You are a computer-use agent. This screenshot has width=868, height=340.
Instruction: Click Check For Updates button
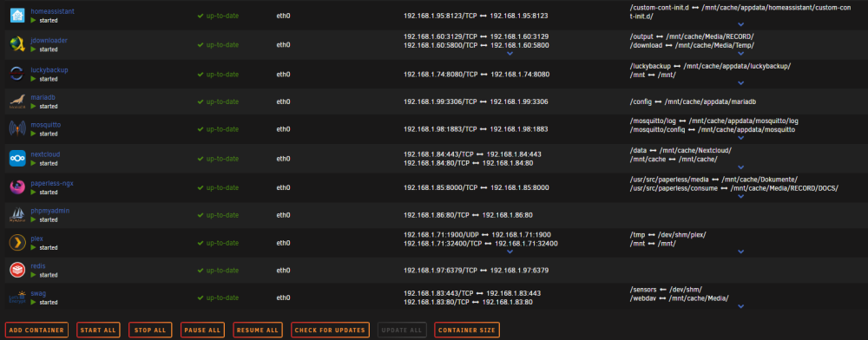[330, 330]
